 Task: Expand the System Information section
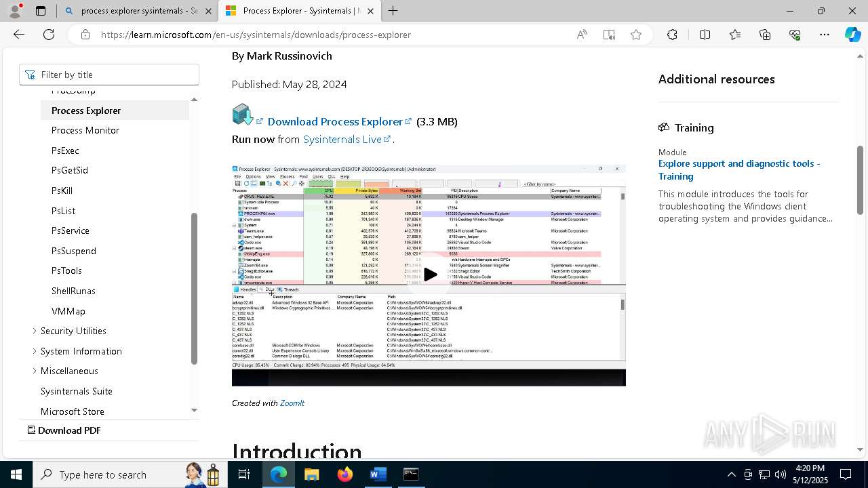point(35,351)
